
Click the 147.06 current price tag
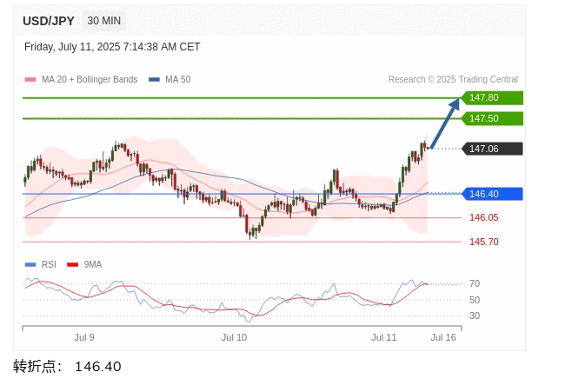(492, 149)
